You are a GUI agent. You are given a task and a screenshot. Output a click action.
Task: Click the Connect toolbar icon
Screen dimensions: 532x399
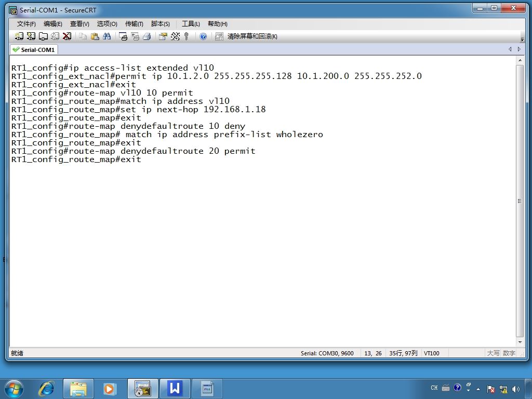point(19,36)
